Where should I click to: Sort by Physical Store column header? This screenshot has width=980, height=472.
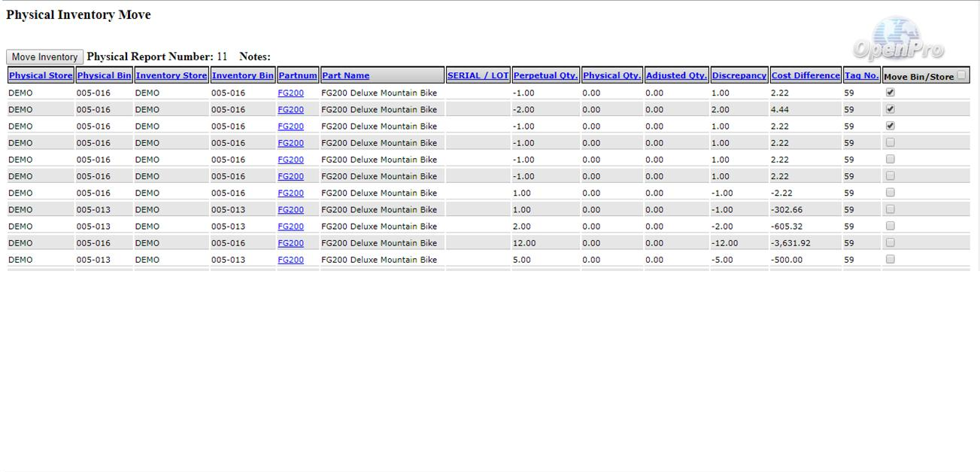[41, 76]
